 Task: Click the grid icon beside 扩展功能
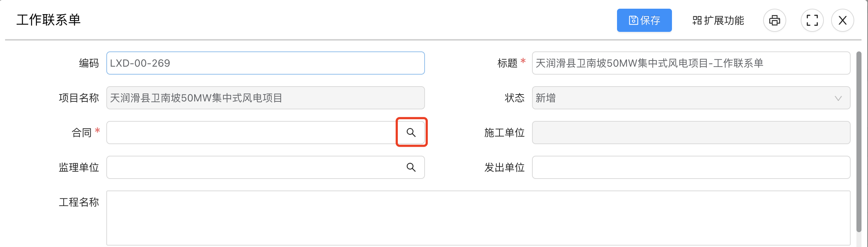click(697, 20)
